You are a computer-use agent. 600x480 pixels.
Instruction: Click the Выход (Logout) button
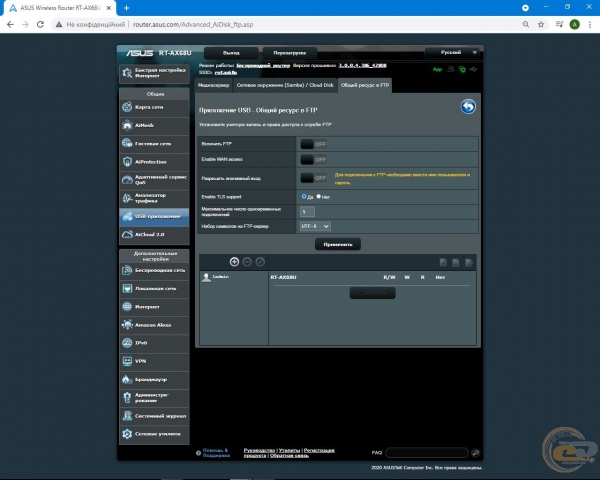tap(231, 53)
